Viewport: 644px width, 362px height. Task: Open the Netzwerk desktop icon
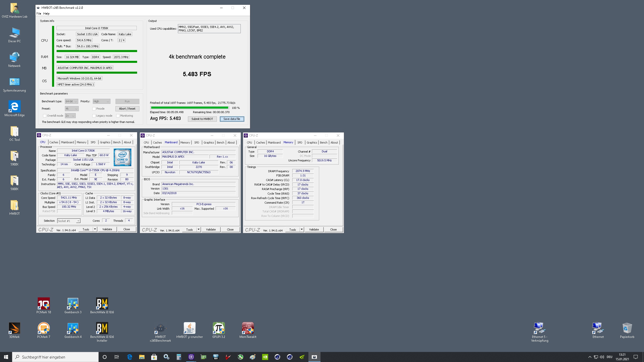point(14,60)
